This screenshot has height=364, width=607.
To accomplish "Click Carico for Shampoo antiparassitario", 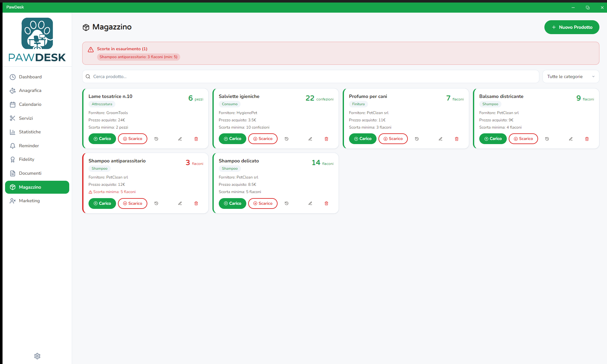I will (102, 203).
